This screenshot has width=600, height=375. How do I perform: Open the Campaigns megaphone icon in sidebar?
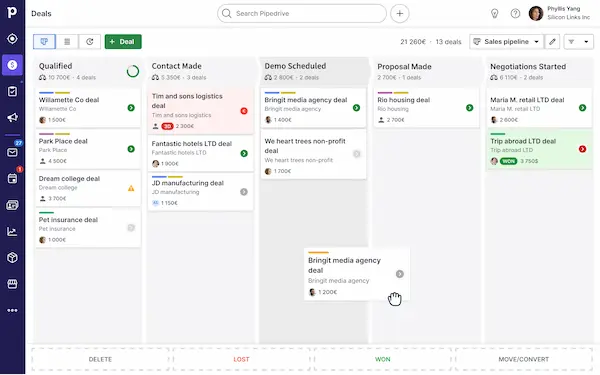(x=12, y=117)
